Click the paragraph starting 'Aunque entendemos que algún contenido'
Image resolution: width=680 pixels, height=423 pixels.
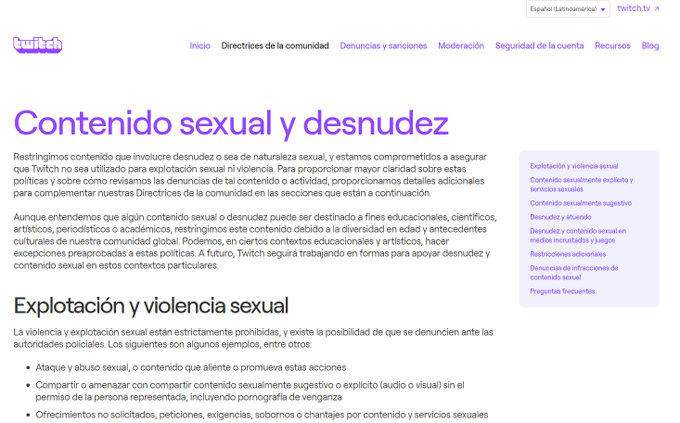coord(255,241)
